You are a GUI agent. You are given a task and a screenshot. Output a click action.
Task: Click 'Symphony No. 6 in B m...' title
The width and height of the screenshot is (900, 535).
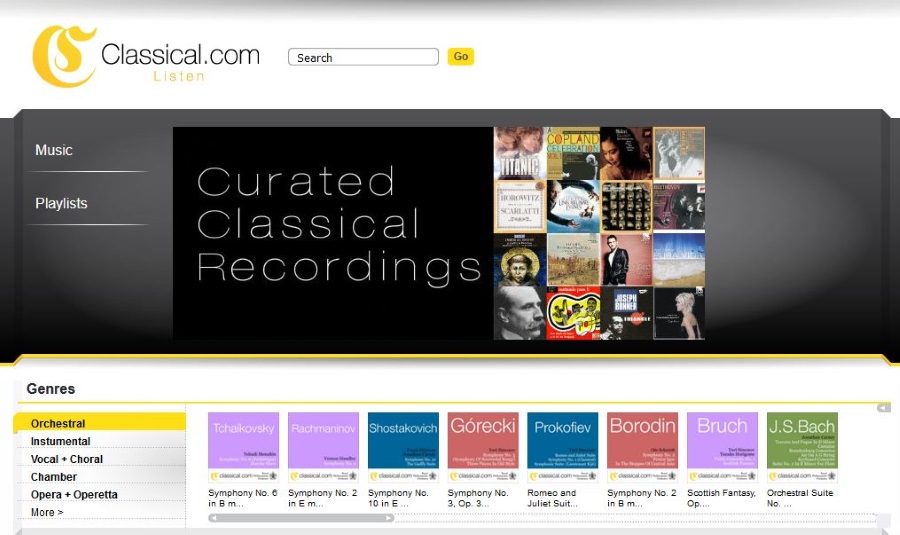[x=243, y=498]
